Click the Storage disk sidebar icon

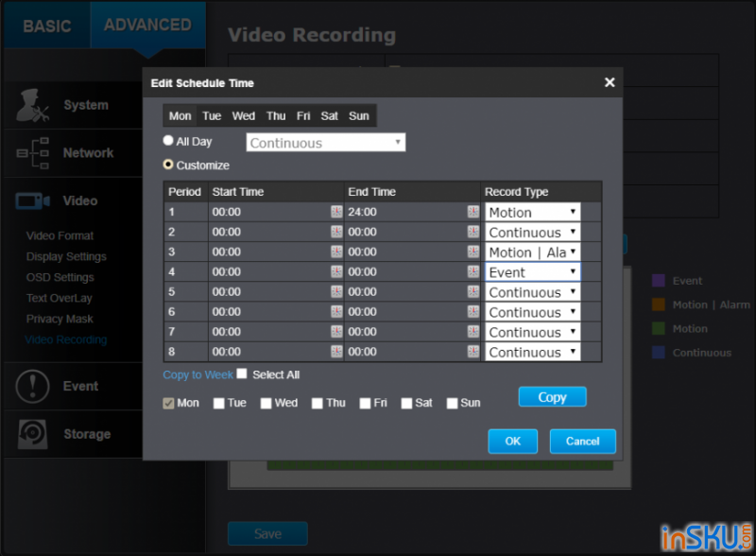click(32, 434)
